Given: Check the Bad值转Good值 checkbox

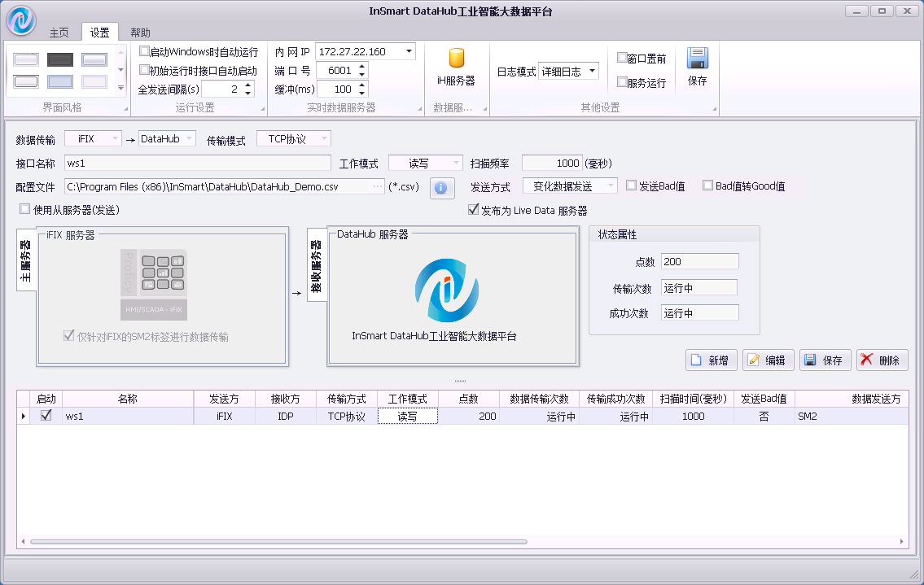Looking at the screenshot, I should [x=707, y=185].
